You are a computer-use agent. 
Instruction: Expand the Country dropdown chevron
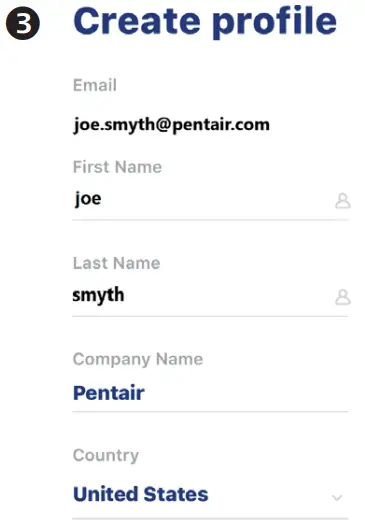337,497
